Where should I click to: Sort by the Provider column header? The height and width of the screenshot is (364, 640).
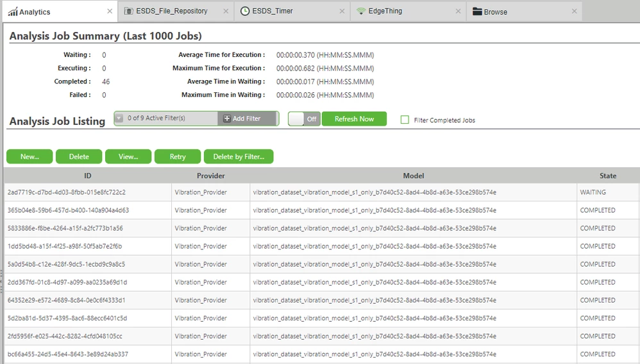[210, 176]
